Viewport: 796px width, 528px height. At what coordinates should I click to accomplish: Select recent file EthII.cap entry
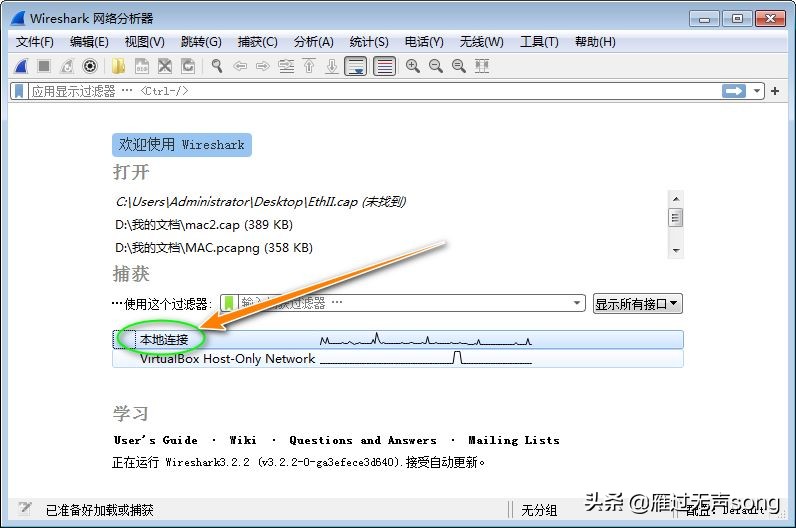tap(260, 202)
